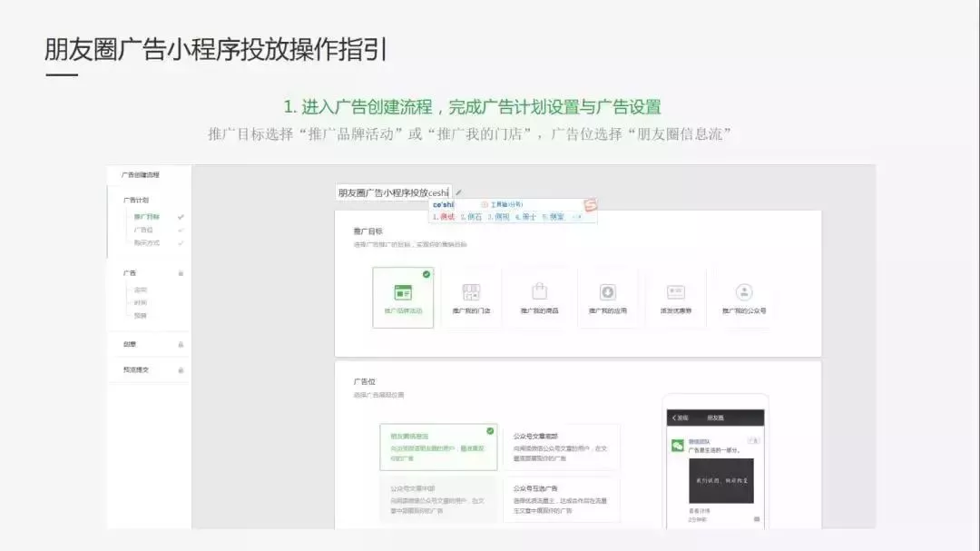Select the 推广我的公众号 goal card
This screenshot has width=980, height=551.
point(744,298)
